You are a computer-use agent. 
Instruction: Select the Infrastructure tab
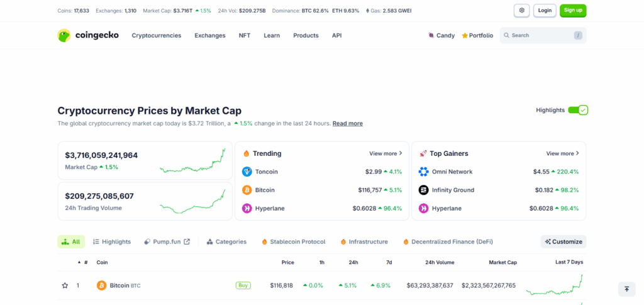pos(364,241)
